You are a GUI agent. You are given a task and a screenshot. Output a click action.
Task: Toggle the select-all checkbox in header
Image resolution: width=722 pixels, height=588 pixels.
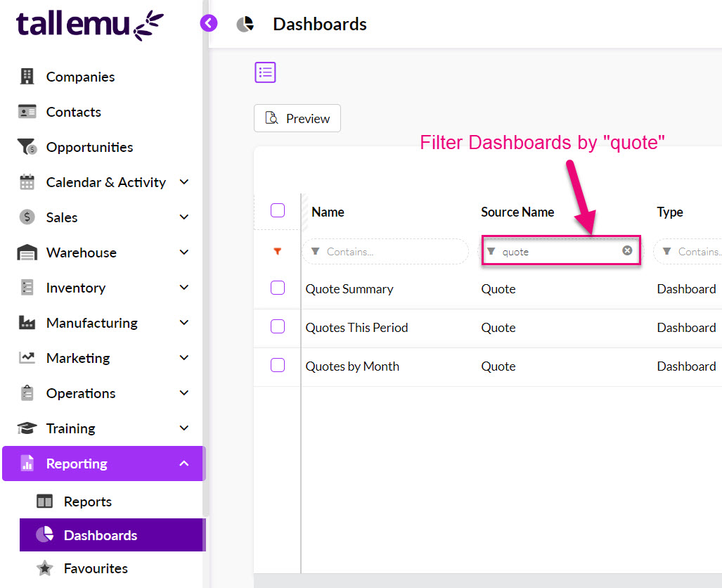(278, 210)
